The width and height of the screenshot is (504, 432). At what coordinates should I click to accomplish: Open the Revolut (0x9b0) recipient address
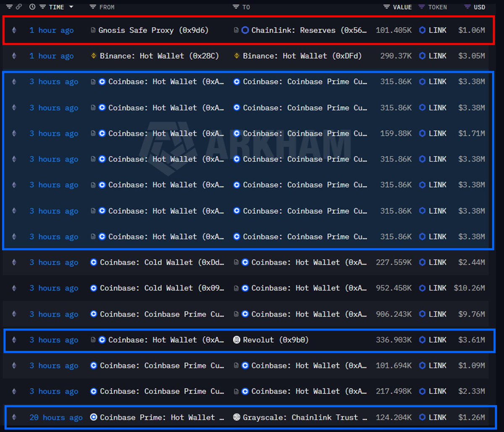tap(276, 340)
